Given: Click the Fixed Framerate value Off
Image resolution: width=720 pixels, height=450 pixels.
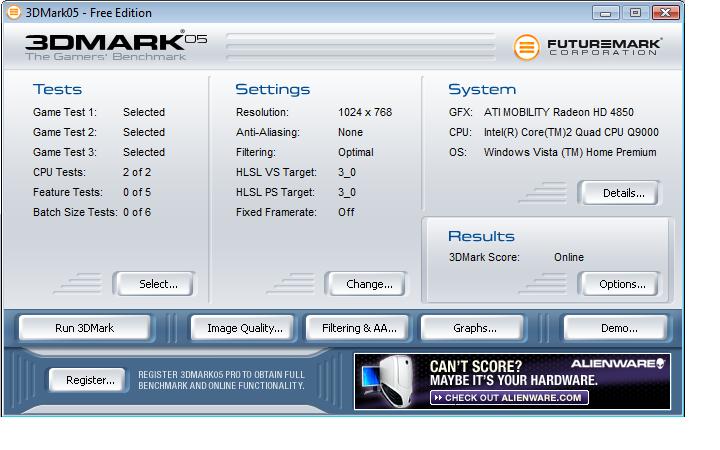Looking at the screenshot, I should (x=346, y=212).
